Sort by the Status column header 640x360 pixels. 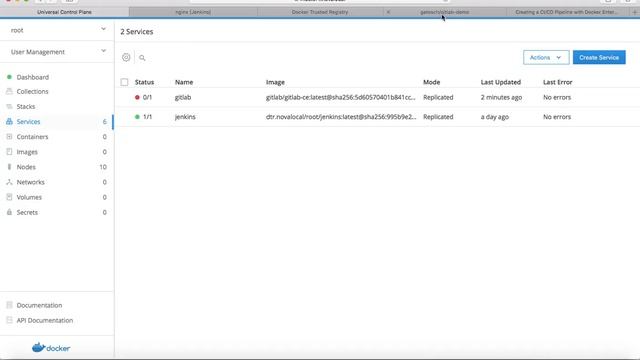point(144,82)
